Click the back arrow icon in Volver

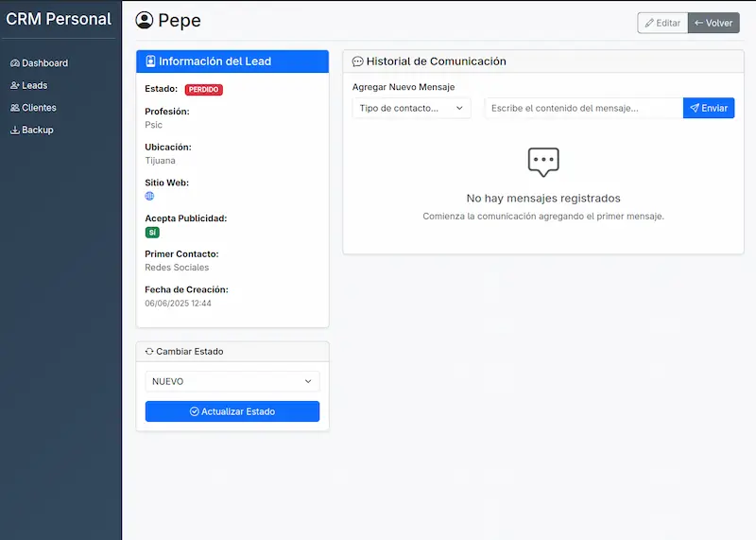[698, 23]
